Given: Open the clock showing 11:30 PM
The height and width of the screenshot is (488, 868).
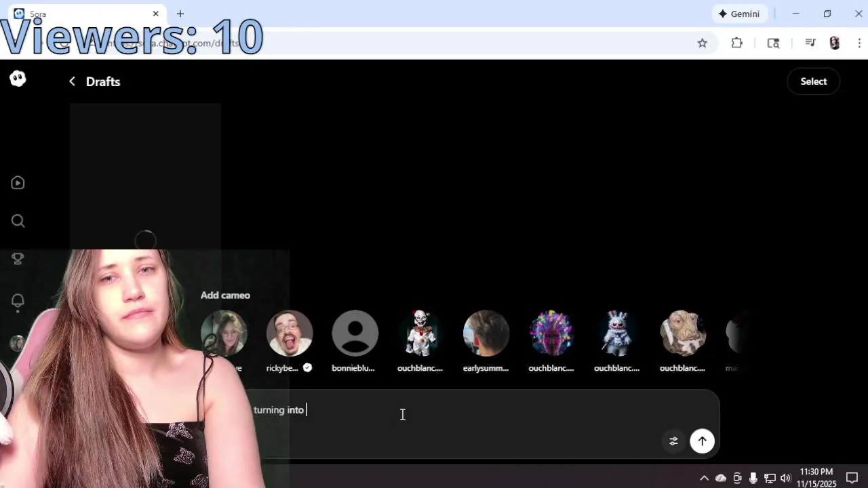Looking at the screenshot, I should click(x=816, y=478).
